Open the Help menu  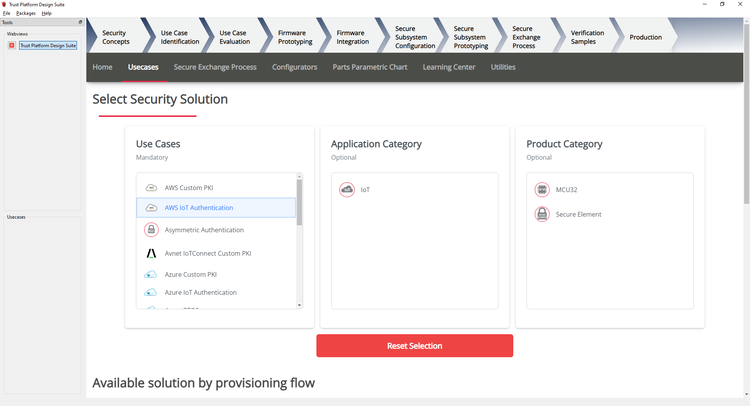point(46,13)
